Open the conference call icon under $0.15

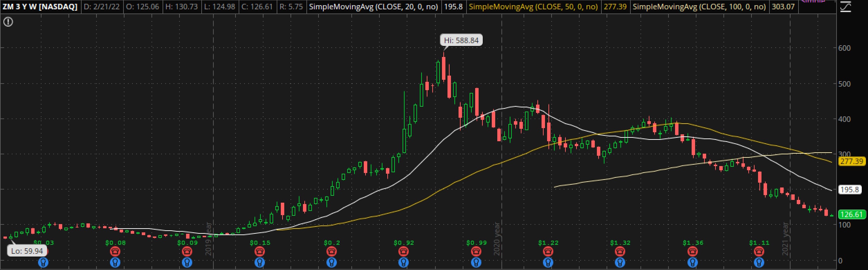click(x=259, y=251)
